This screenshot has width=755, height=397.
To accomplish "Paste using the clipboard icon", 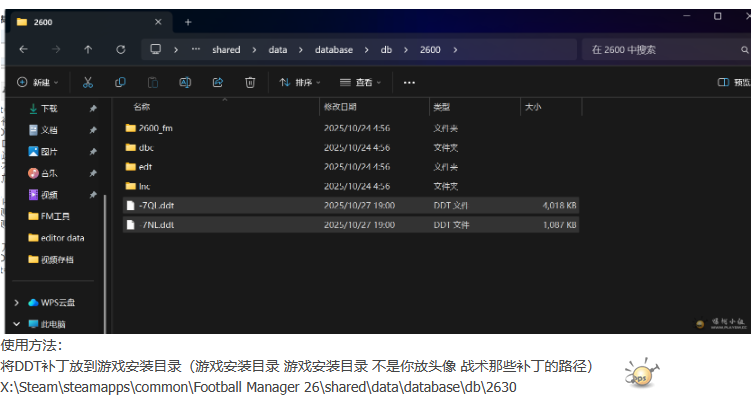I will pos(153,82).
